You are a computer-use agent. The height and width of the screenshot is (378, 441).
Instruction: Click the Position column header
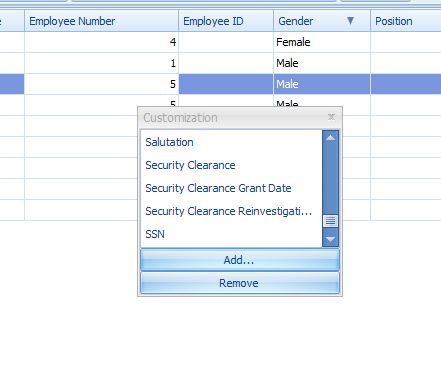406,21
